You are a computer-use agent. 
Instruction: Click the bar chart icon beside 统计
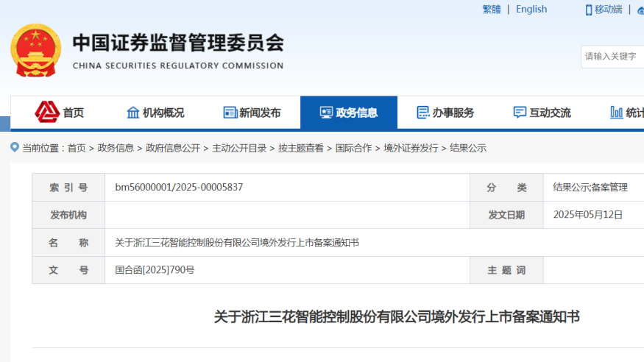pyautogui.click(x=617, y=113)
